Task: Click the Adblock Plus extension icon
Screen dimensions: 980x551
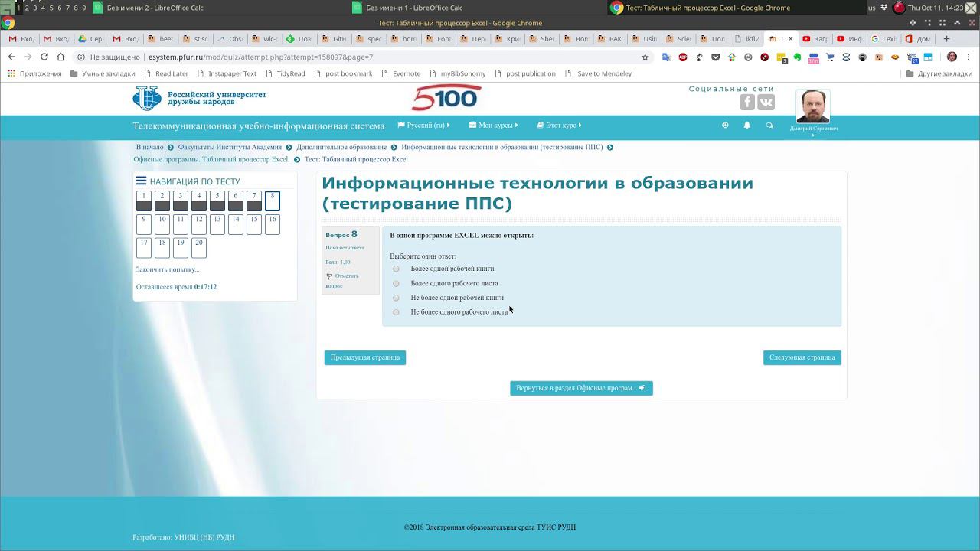Action: 682,57
